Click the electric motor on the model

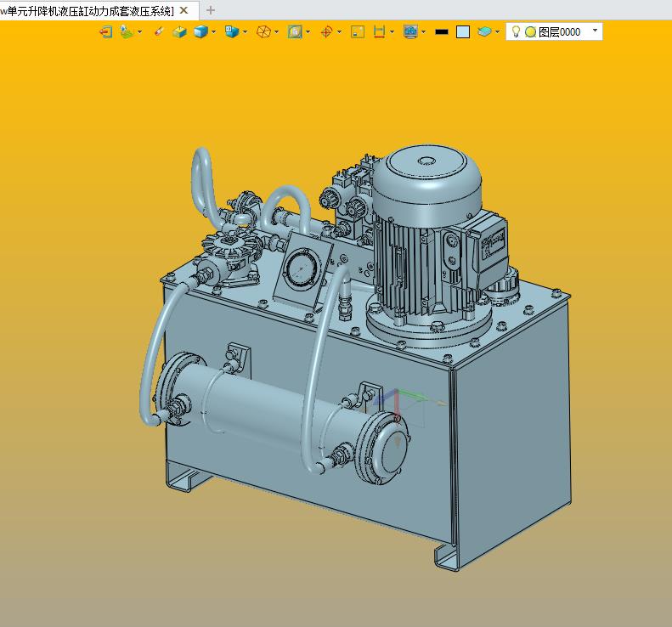pos(428,240)
